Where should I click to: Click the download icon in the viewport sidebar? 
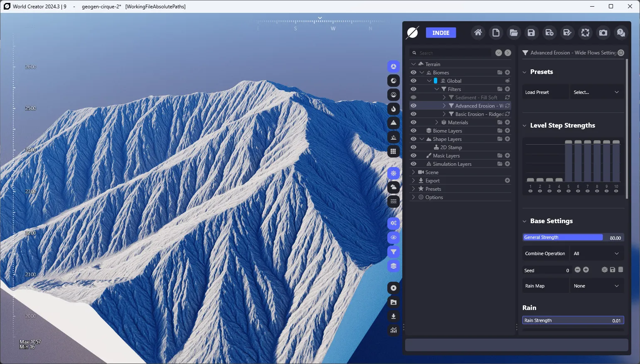tap(394, 316)
